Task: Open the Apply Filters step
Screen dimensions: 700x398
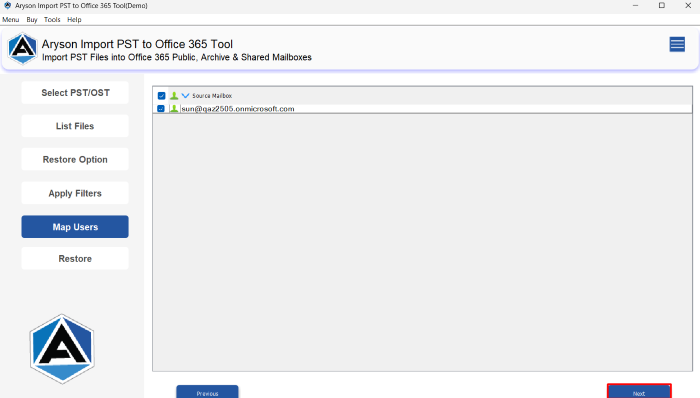Action: tap(75, 193)
